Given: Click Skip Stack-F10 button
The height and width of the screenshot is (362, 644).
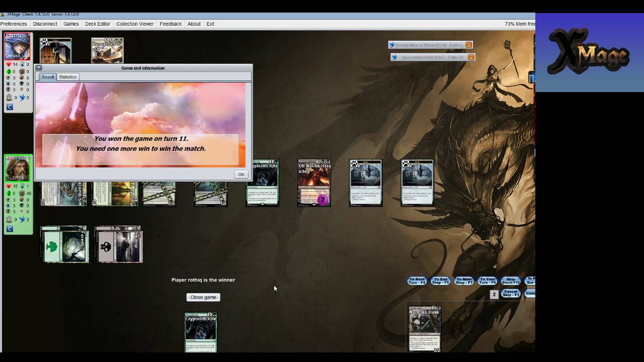Looking at the screenshot, I should point(511,281).
